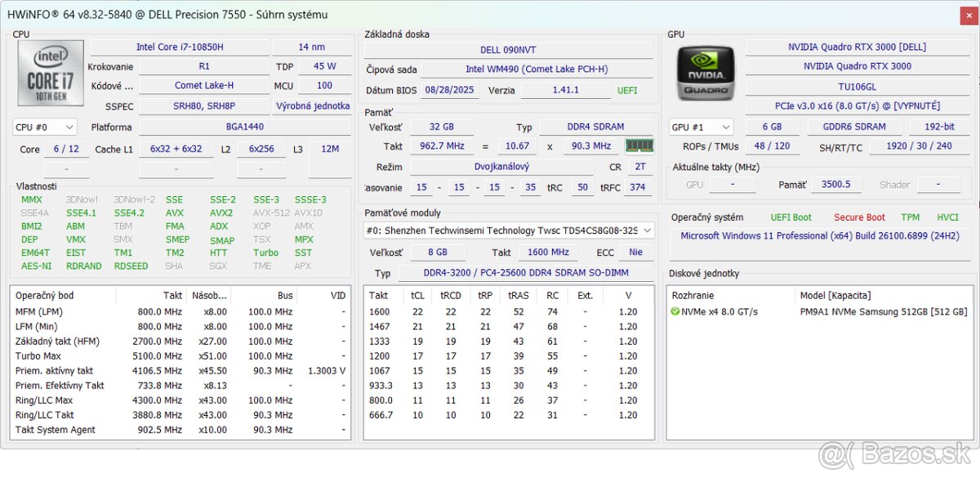Click the green checkmark beside NVMe x4
980x478 pixels.
[x=675, y=311]
